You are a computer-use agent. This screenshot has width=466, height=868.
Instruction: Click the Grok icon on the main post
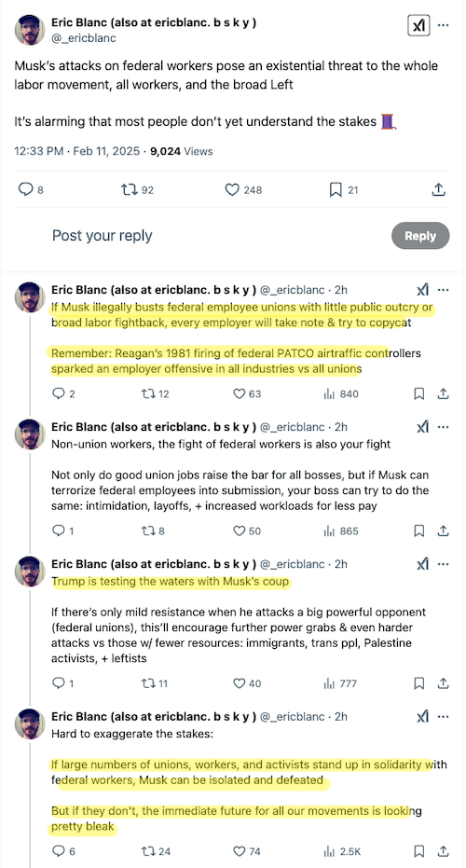tap(418, 25)
